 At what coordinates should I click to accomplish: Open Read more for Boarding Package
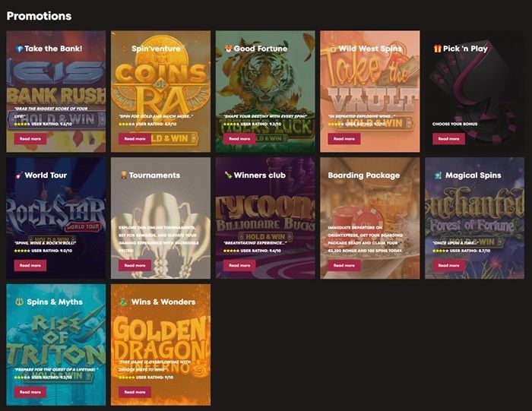[344, 265]
